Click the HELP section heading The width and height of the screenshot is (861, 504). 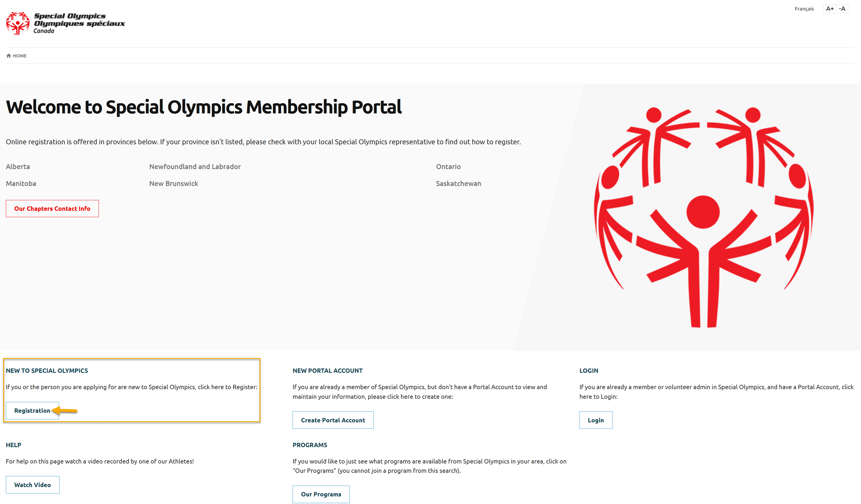[13, 445]
